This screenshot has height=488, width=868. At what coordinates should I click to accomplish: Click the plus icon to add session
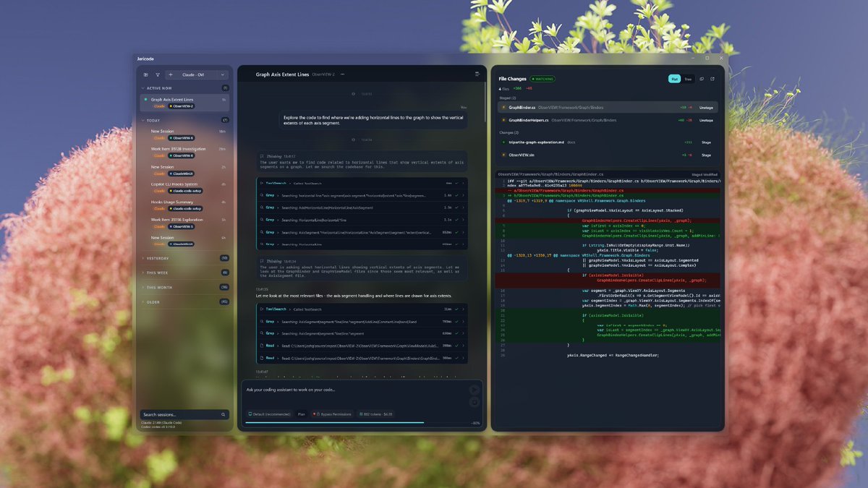pos(171,74)
